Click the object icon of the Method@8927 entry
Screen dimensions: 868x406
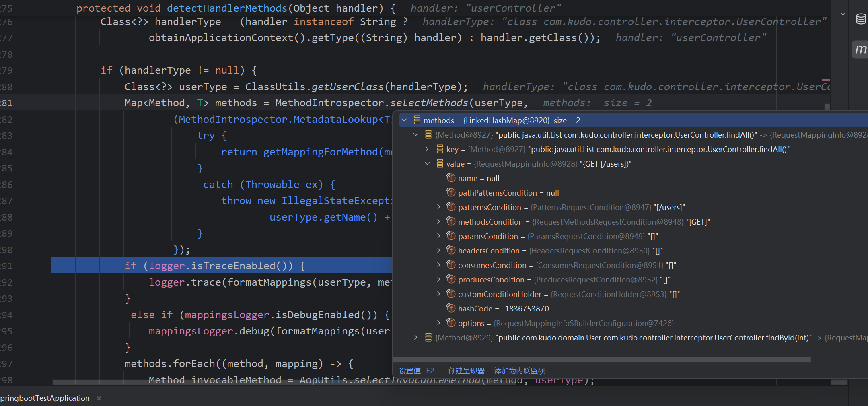(428, 134)
